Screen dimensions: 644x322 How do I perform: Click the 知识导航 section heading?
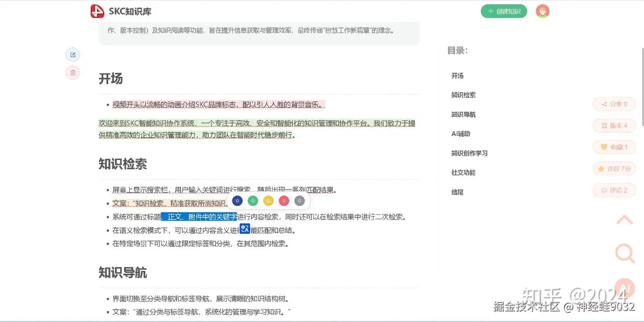(x=123, y=272)
